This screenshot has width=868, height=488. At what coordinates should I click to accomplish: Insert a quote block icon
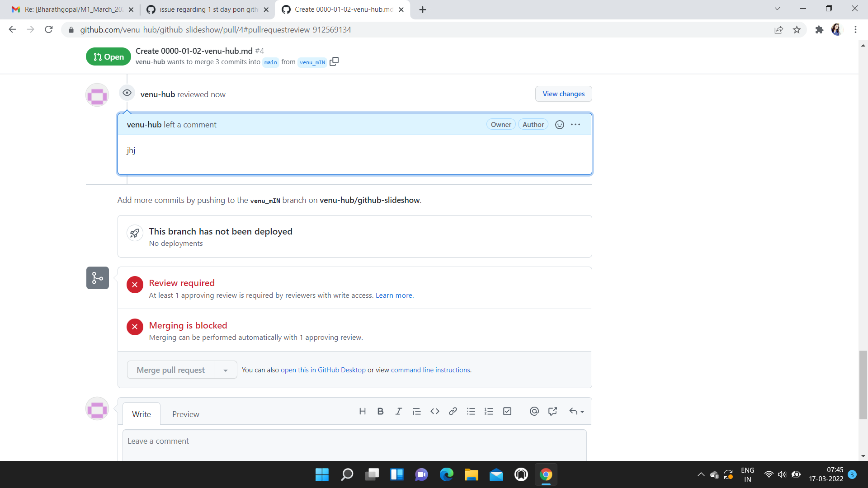click(x=416, y=411)
